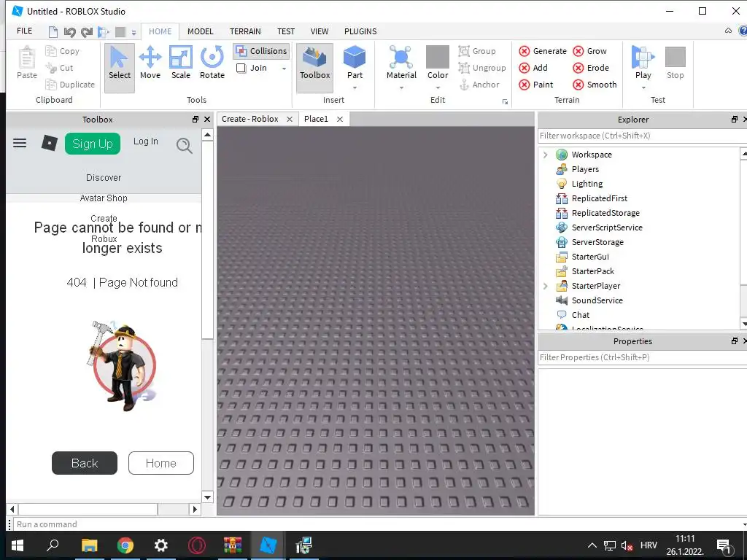Screen dimensions: 747x560
Task: Start the Play test
Action: [x=643, y=63]
